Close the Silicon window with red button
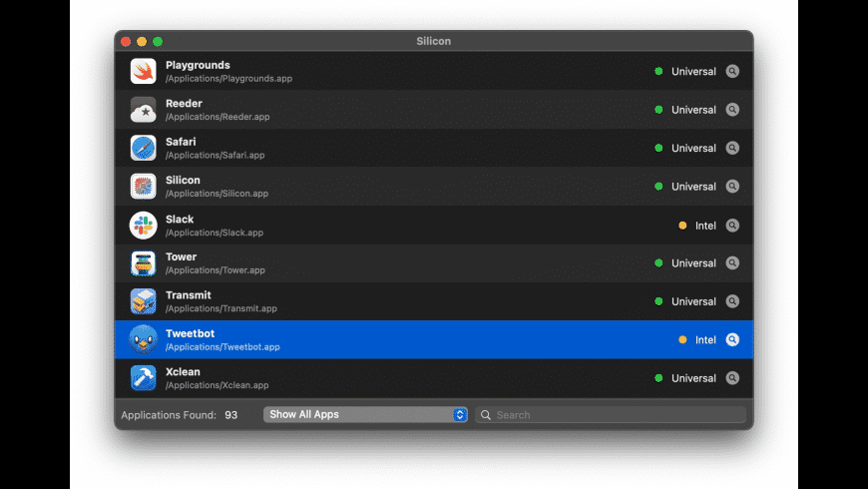Image resolution: width=868 pixels, height=489 pixels. pos(126,42)
